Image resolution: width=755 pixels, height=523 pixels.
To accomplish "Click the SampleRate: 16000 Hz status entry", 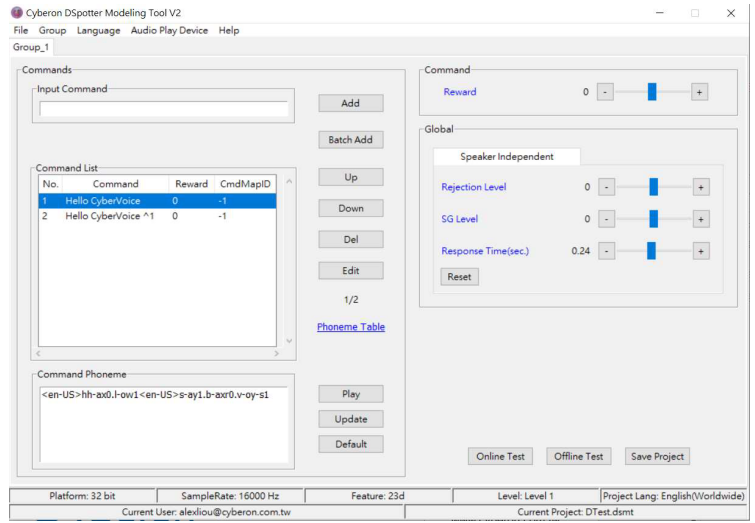I will tap(230, 496).
